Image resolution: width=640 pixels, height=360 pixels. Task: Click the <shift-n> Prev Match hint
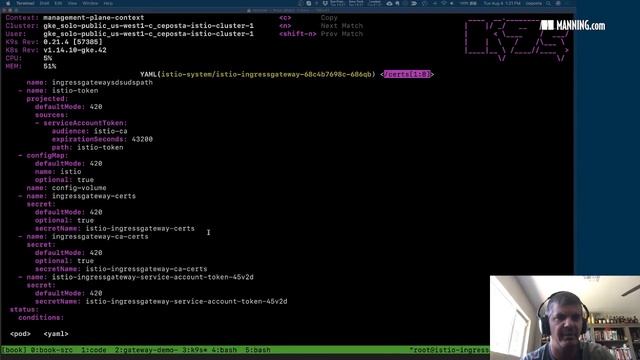(321, 34)
